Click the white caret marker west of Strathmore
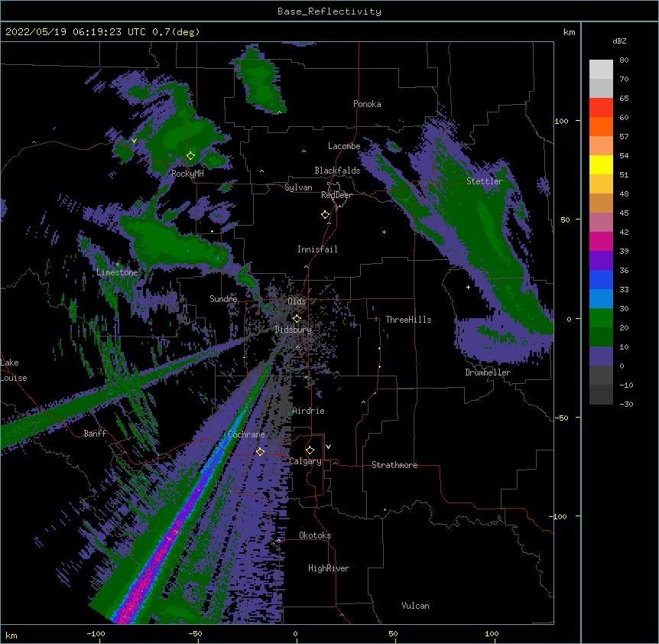The width and height of the screenshot is (659, 644). [335, 463]
